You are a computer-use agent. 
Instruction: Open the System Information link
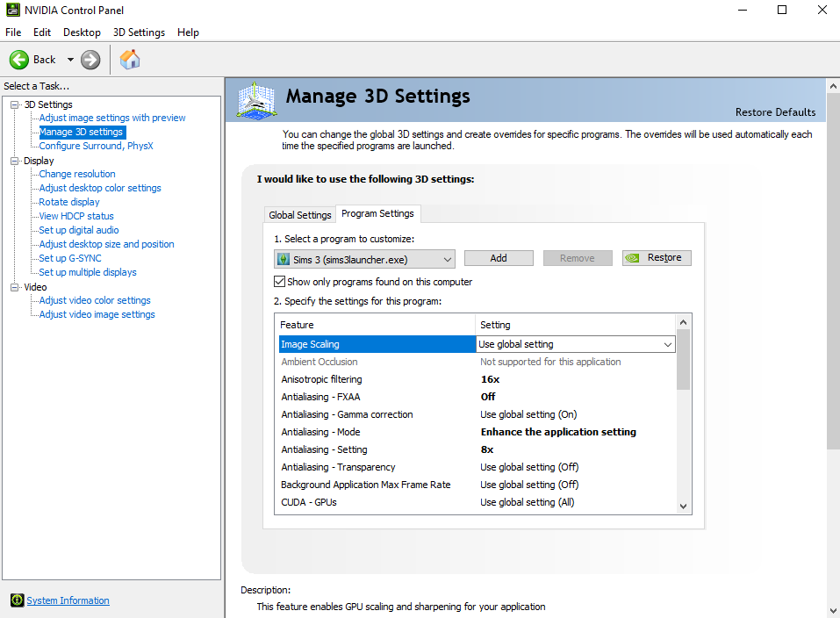pos(68,600)
